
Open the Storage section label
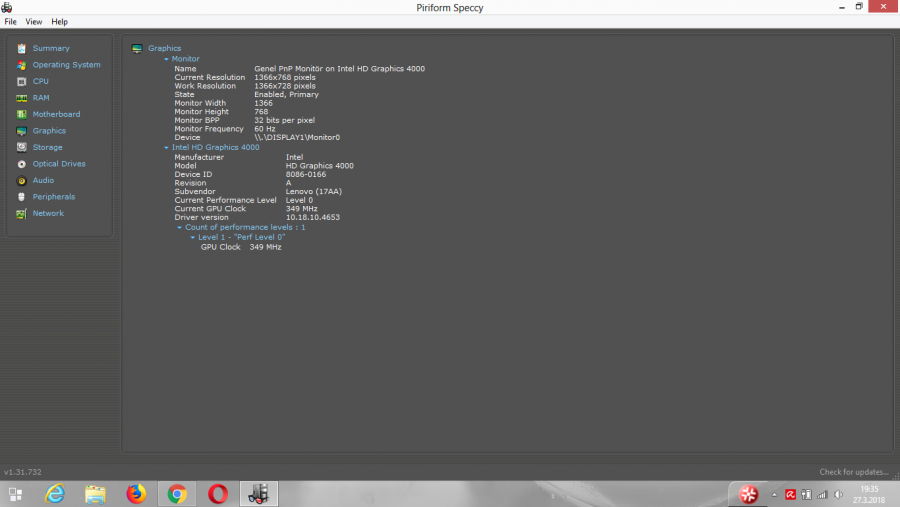pyautogui.click(x=48, y=148)
